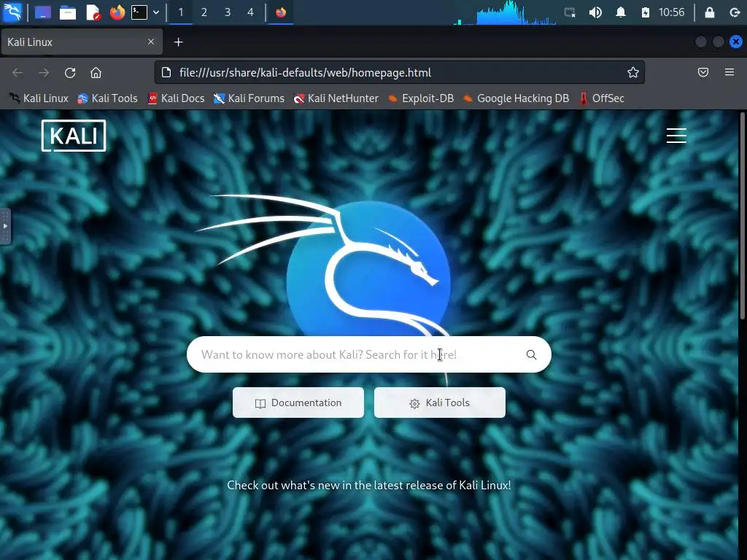Screen dimensions: 747x560
Task: Switch to workspace 2
Action: (x=204, y=12)
